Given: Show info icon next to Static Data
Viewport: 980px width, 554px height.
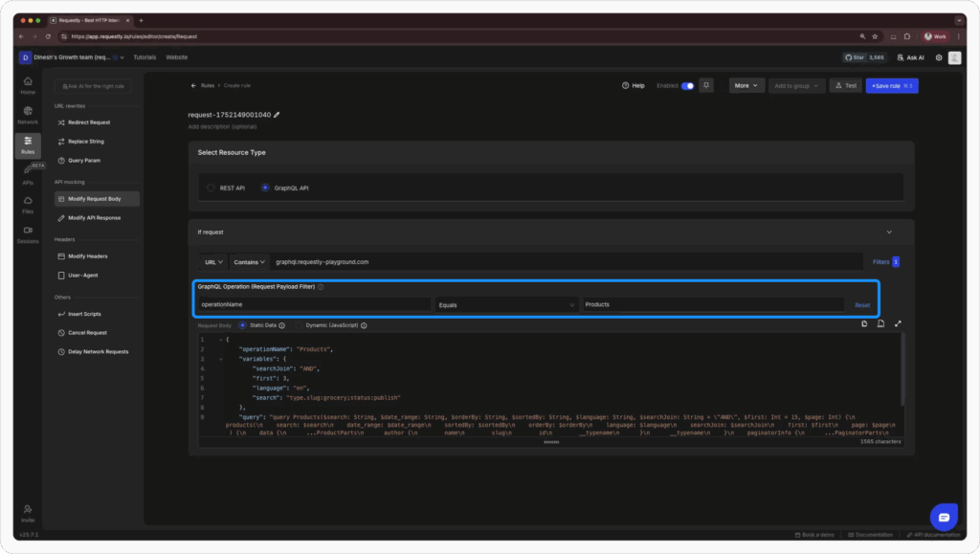Looking at the screenshot, I should coord(282,325).
